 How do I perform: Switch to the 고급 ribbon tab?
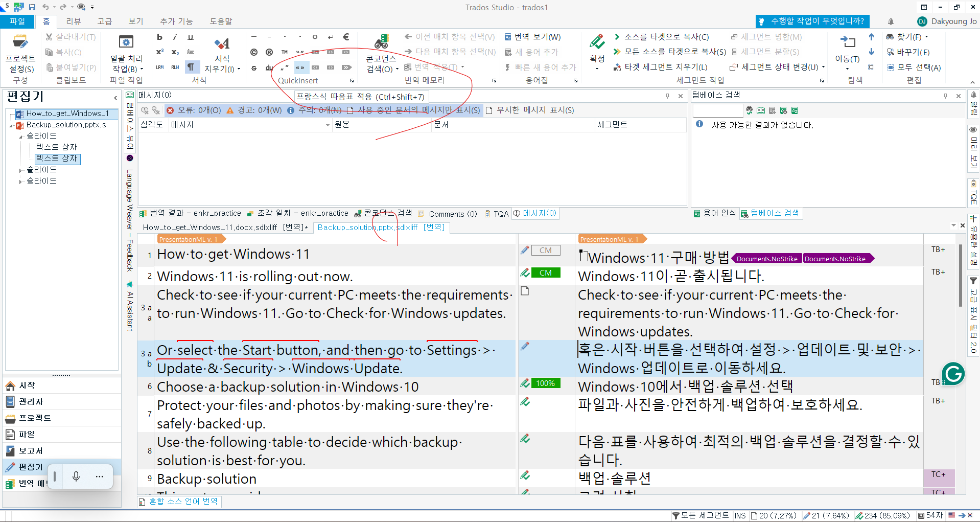pyautogui.click(x=105, y=21)
